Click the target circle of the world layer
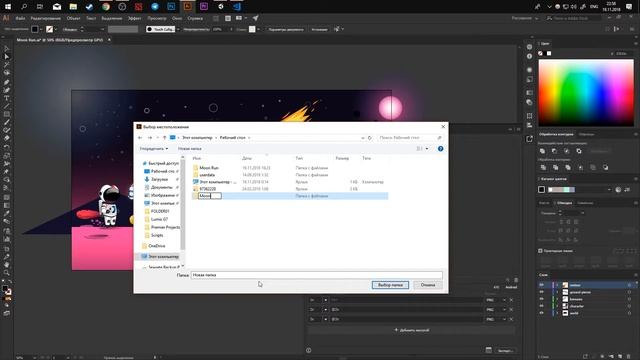This screenshot has height=360, width=640. [x=629, y=313]
